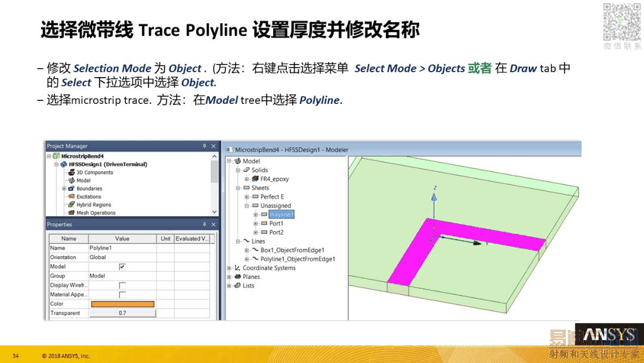
Task: Click the Lists icon
Action: click(237, 285)
